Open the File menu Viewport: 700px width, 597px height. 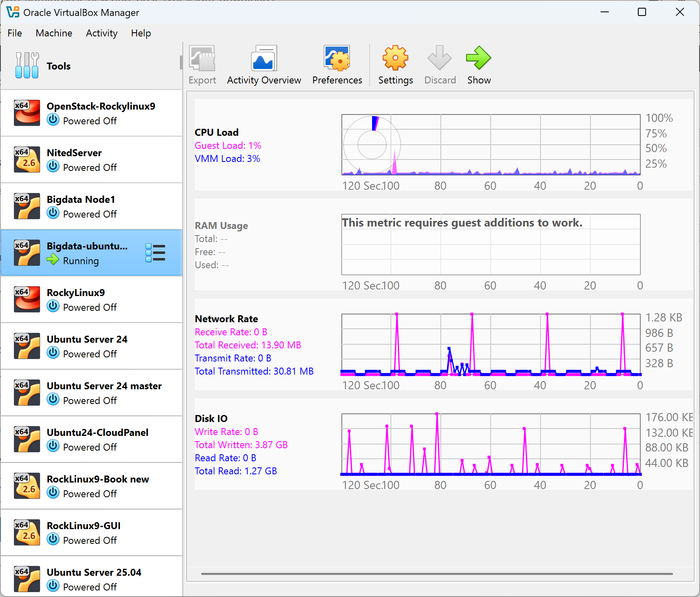[x=15, y=33]
